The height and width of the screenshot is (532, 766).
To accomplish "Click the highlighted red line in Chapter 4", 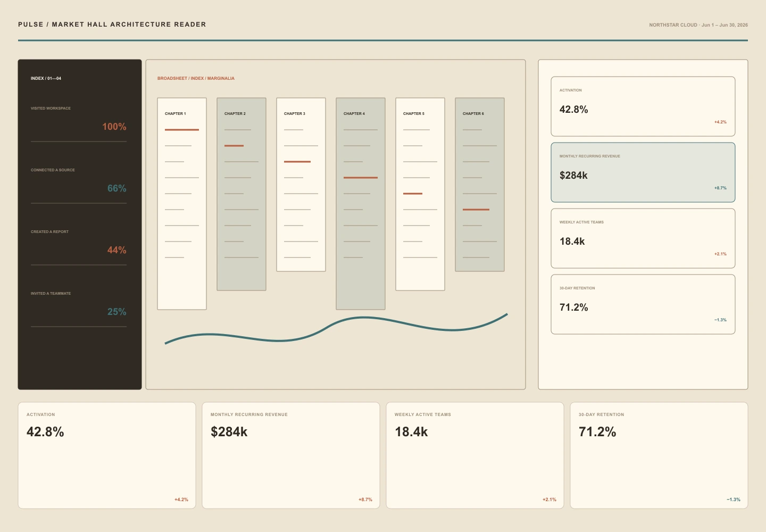I will pyautogui.click(x=361, y=178).
